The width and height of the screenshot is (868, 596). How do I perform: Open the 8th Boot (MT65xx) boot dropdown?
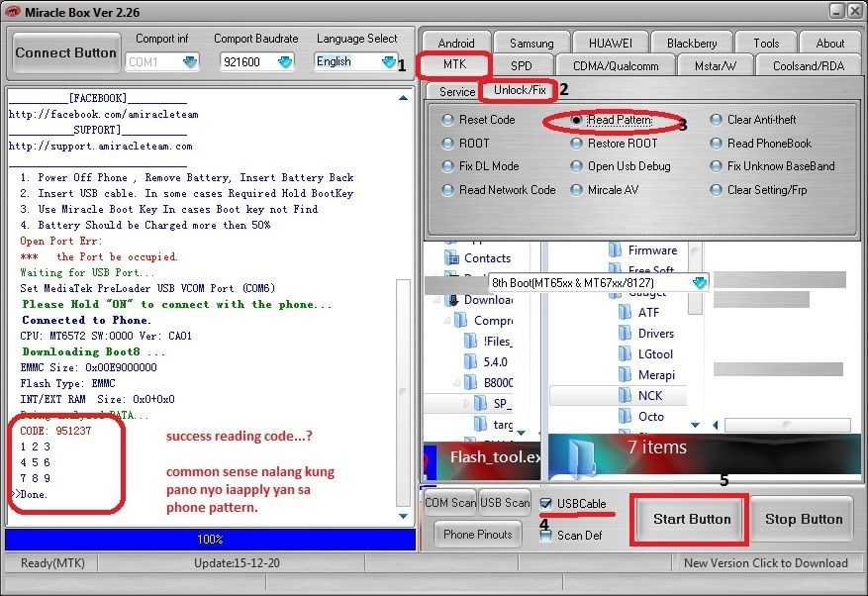[700, 282]
